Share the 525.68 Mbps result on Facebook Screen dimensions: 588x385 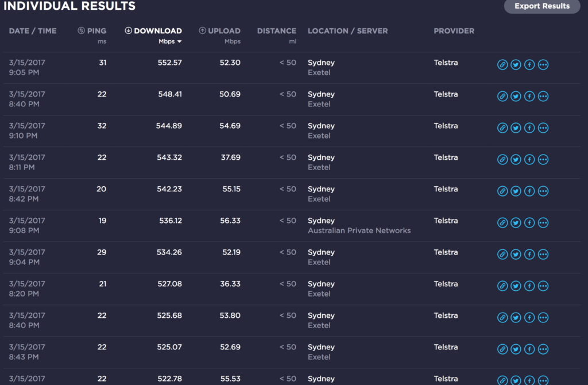[x=529, y=317]
